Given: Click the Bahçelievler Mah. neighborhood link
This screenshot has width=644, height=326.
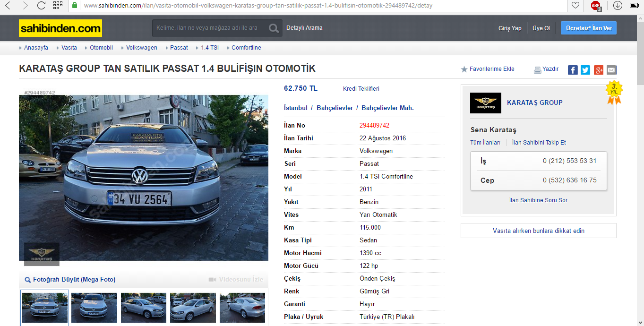Looking at the screenshot, I should [x=387, y=108].
